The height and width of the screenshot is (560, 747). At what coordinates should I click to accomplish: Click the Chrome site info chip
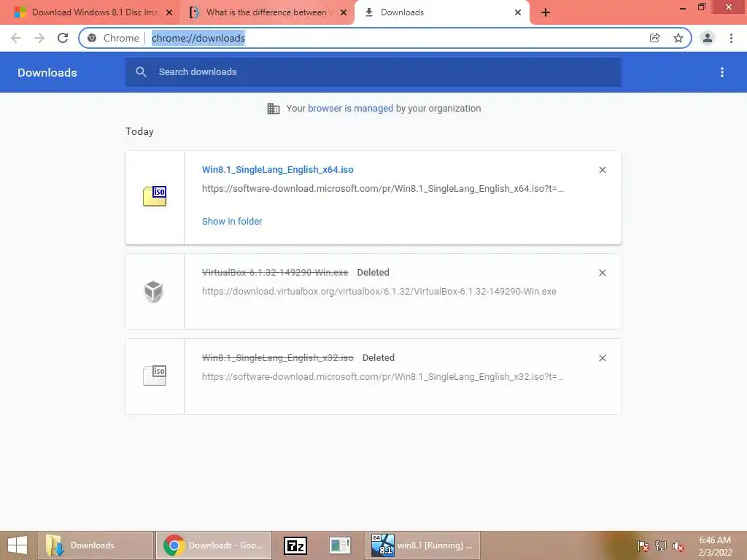[115, 38]
